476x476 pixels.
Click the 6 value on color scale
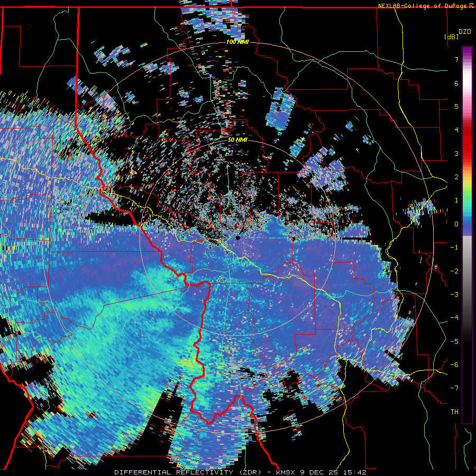[x=456, y=83]
